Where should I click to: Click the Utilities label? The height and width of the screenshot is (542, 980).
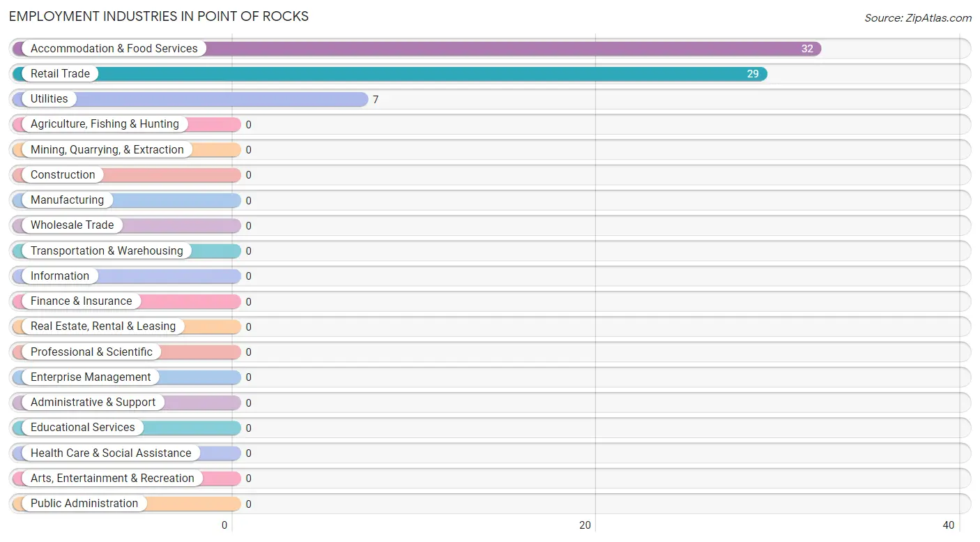(49, 99)
